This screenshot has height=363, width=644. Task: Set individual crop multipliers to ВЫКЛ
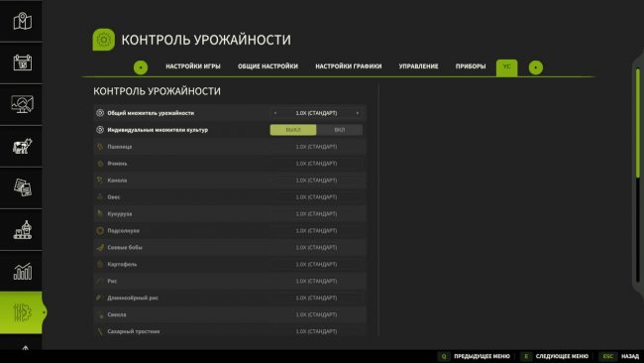293,130
